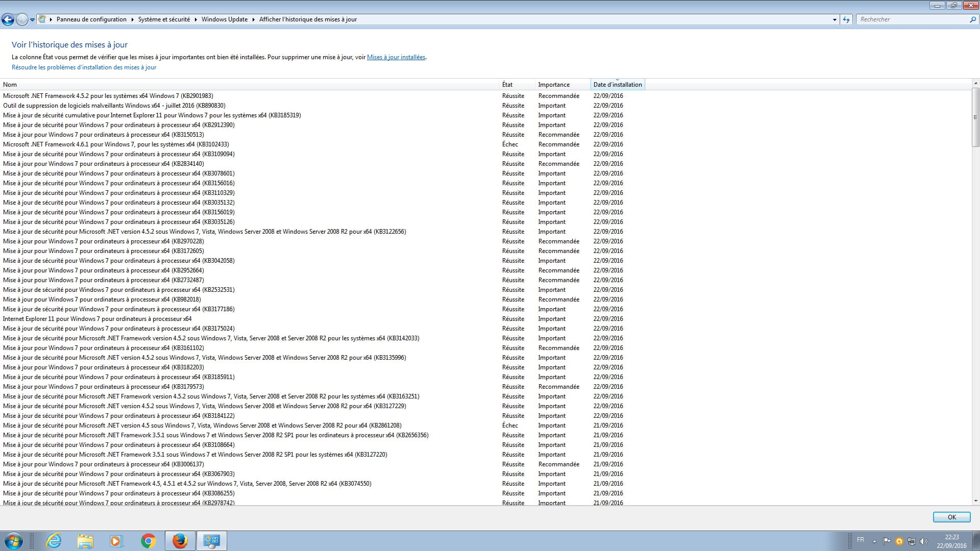Open Panneau de configuration breadcrumb
The width and height of the screenshot is (980, 551).
(x=91, y=19)
